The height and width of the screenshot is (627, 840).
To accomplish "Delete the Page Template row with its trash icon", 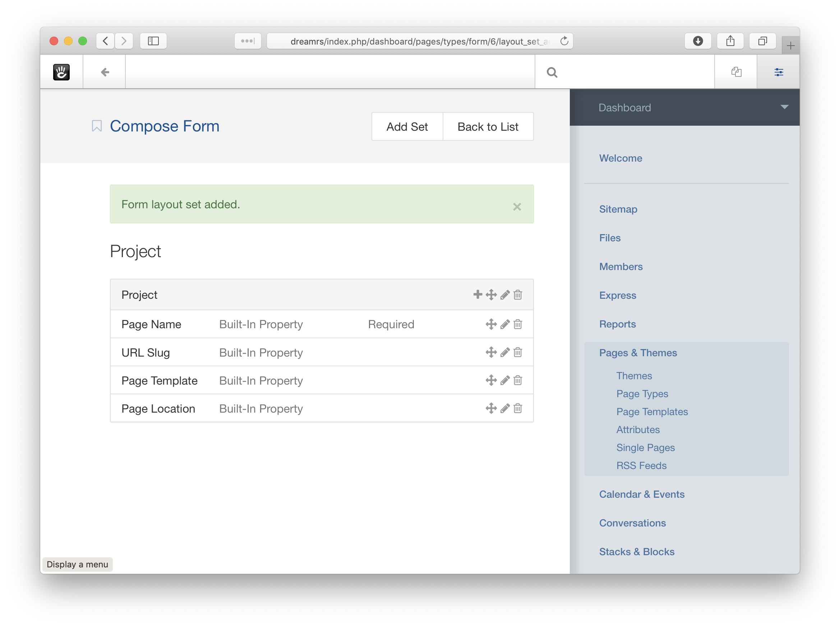I will pos(518,380).
